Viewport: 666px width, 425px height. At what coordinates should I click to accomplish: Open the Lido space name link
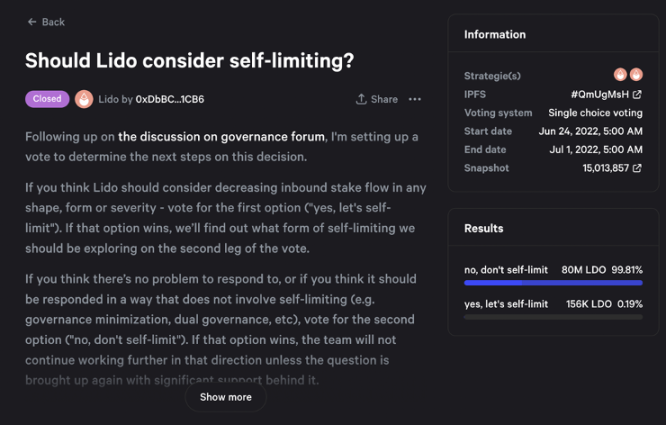(x=109, y=100)
